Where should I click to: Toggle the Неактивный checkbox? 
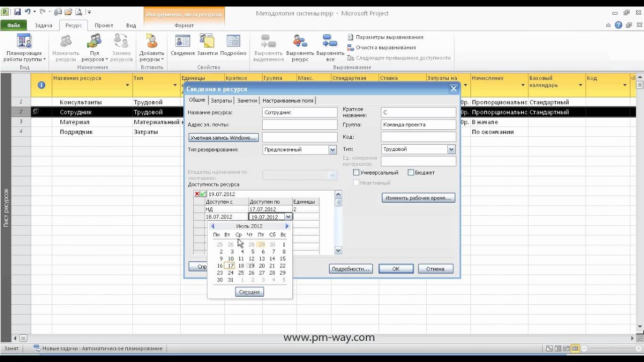[356, 183]
